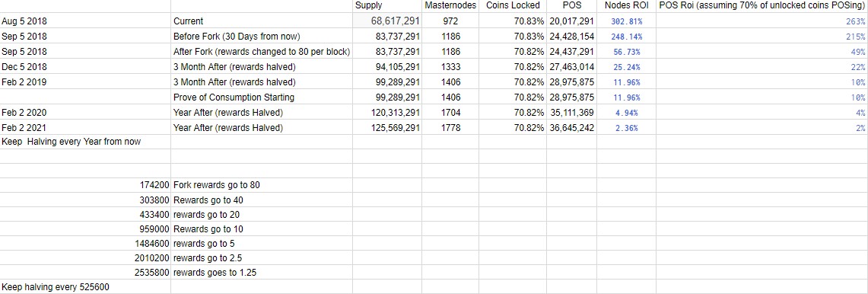Select the POS Roi assumption header cell
868x294 pixels.
point(761,5)
